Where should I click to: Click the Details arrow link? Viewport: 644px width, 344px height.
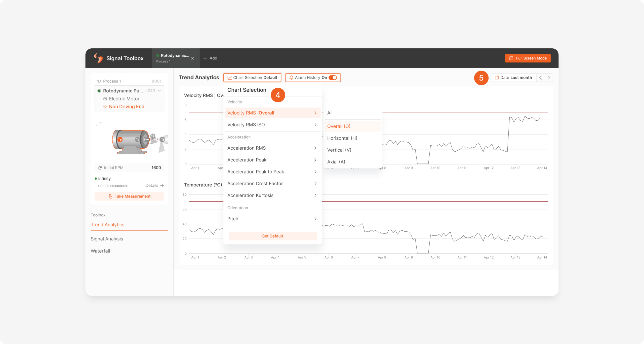point(155,185)
